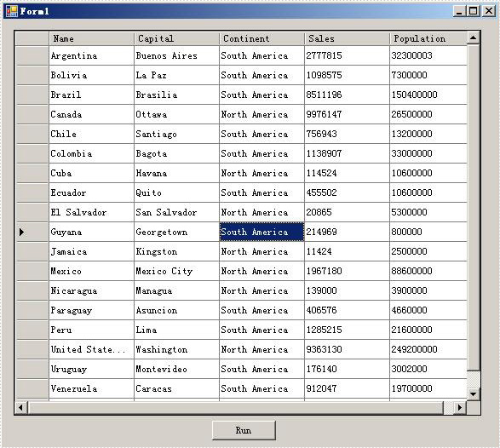Minimize the Form1 window
The width and height of the screenshot is (500, 448).
459,11
